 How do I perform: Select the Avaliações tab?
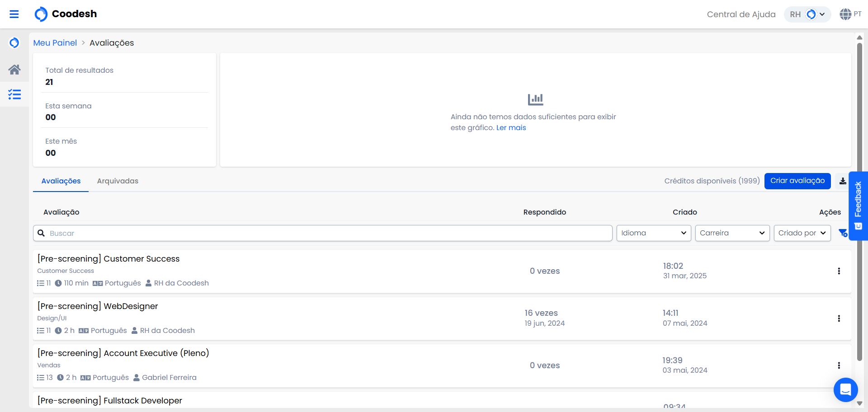[x=61, y=181]
